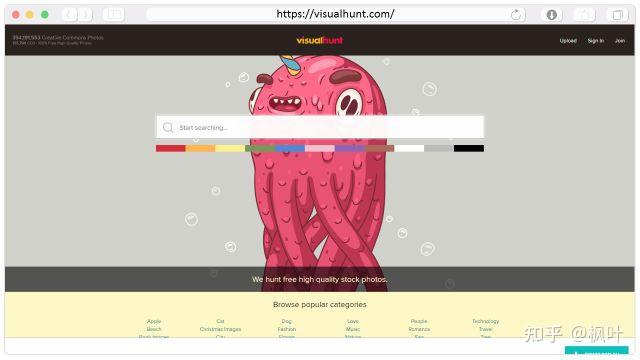Click the address bar URL
640x360 pixels.
[x=335, y=14]
